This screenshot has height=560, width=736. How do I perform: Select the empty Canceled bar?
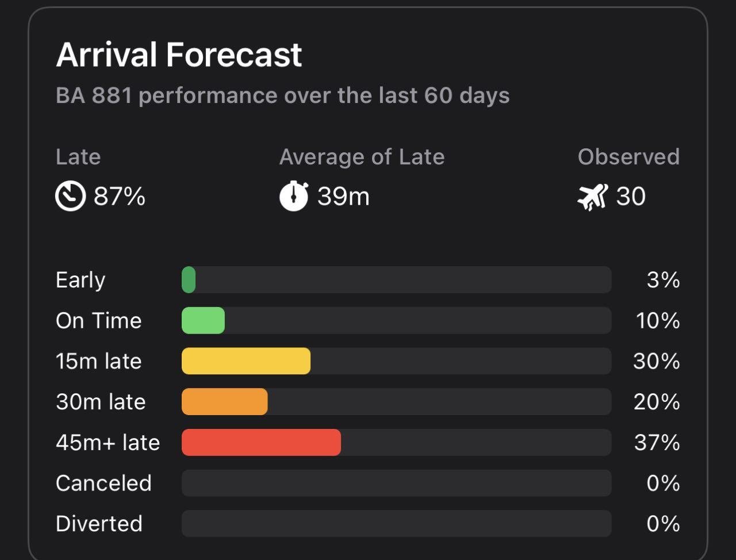point(396,483)
